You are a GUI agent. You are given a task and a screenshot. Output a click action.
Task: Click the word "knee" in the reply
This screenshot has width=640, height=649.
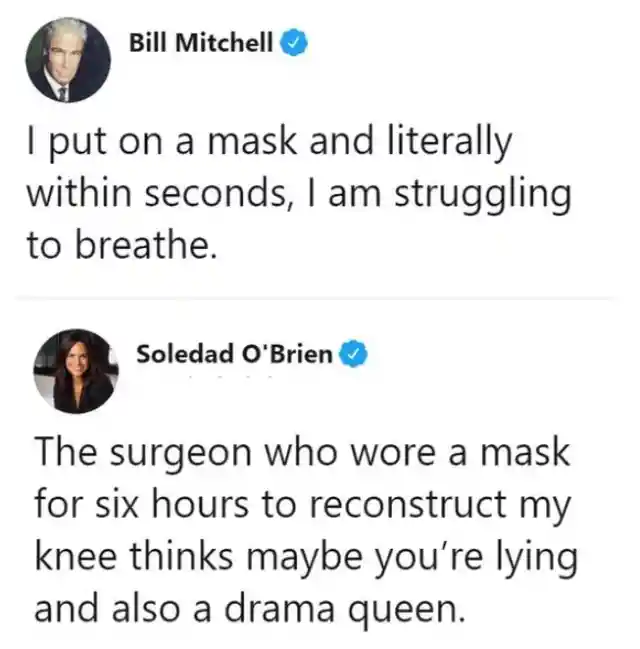(76, 555)
